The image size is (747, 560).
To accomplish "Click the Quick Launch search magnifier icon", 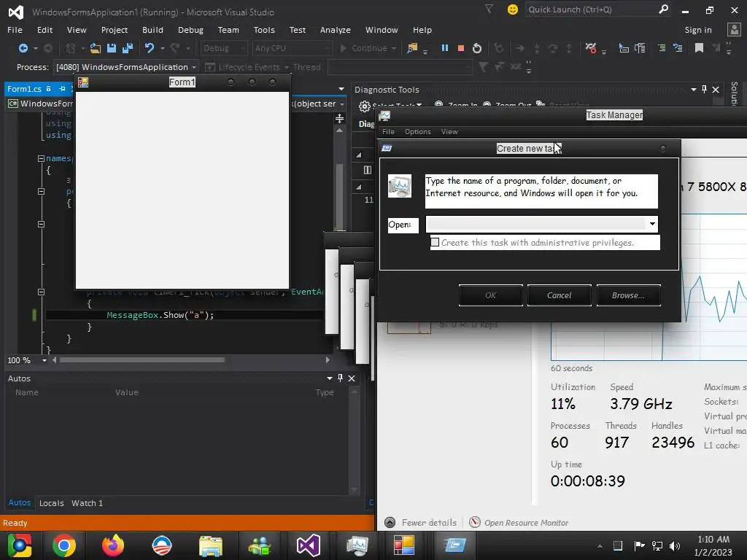I will point(663,9).
